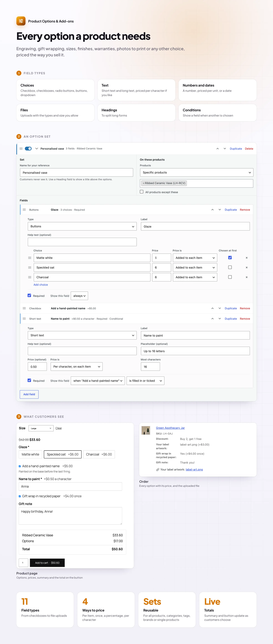
Task: Move the Glaze field down
Action: 220,210
